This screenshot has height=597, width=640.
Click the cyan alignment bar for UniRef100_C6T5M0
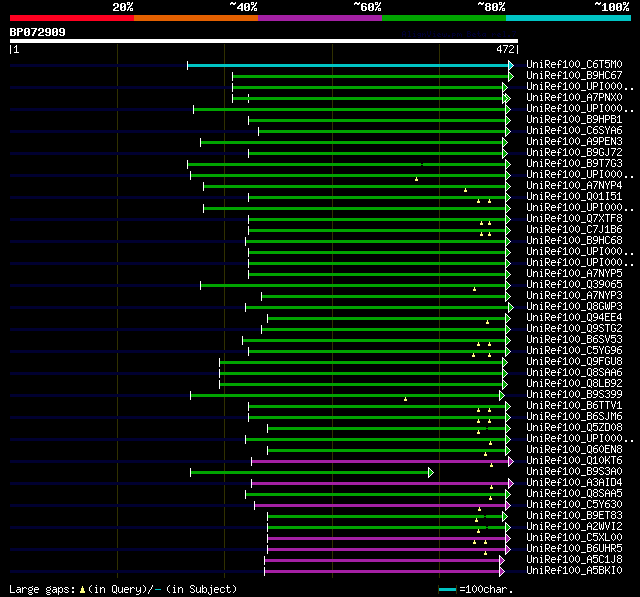(348, 65)
